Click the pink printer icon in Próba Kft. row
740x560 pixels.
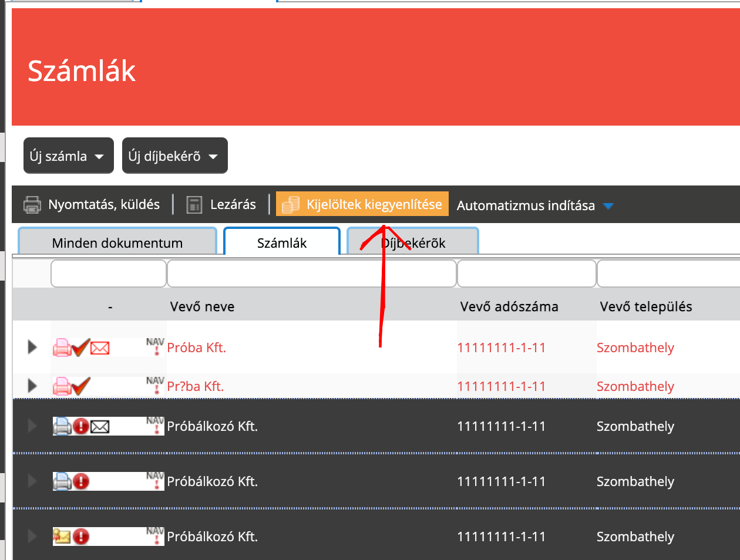[x=62, y=348]
